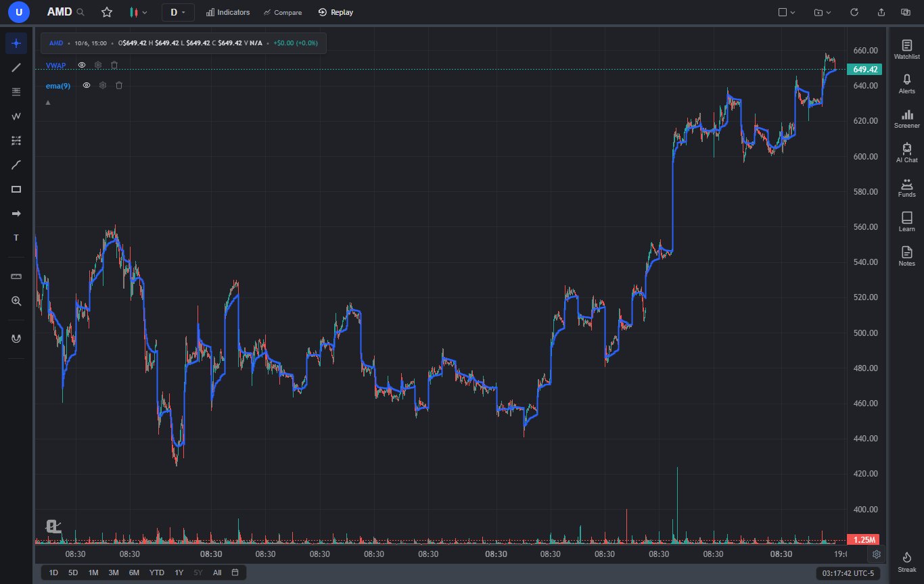Open VWAP indicator settings gear
Viewport: 924px width, 584px height.
click(x=98, y=65)
